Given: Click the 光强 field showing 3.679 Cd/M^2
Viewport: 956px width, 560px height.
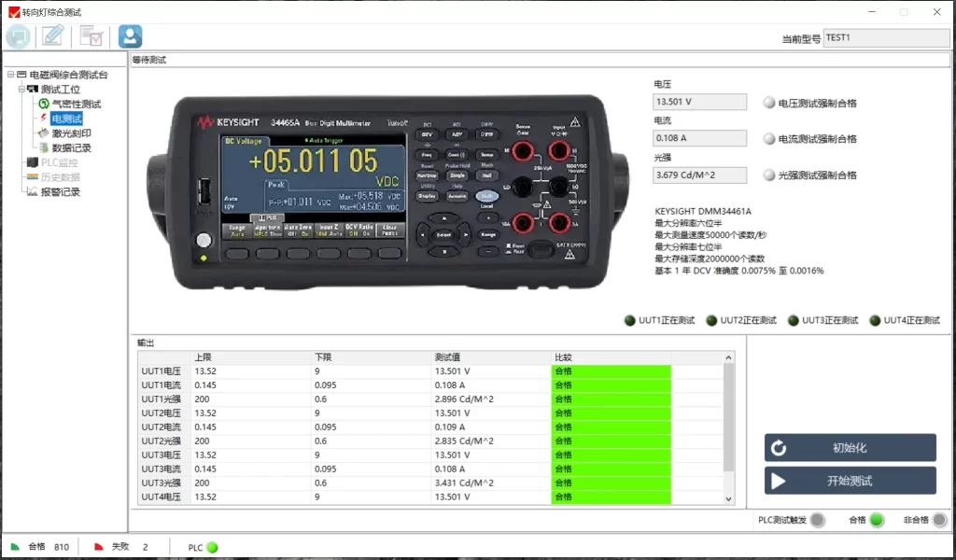Looking at the screenshot, I should click(700, 175).
